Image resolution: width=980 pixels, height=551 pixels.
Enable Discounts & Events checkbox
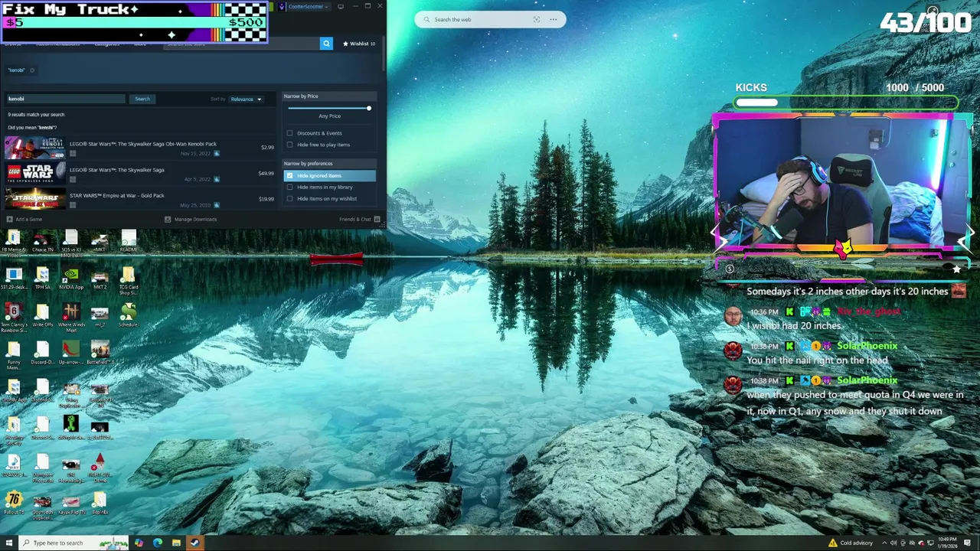tap(289, 133)
